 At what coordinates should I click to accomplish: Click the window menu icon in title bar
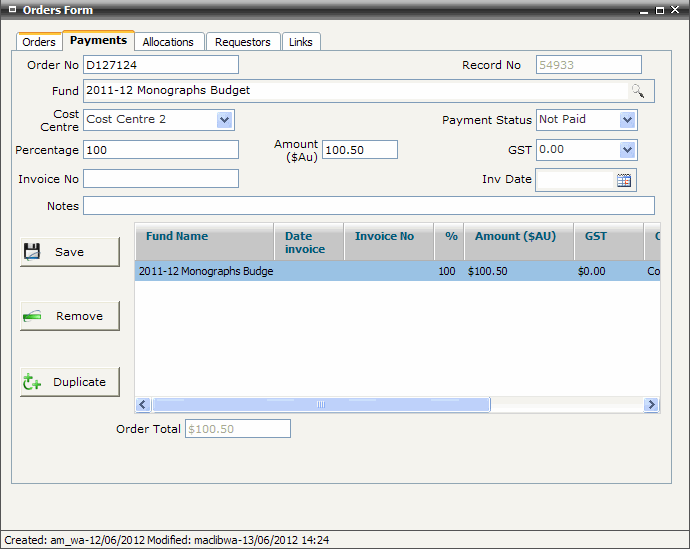[11, 10]
